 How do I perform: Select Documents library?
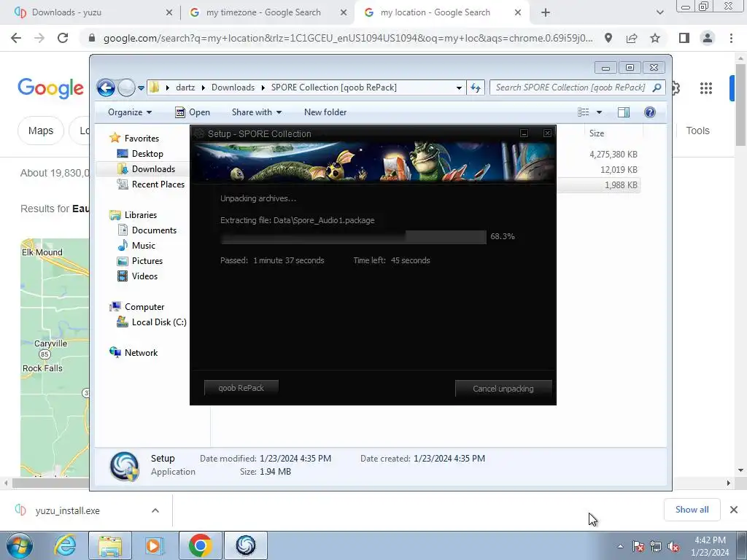pyautogui.click(x=147, y=230)
